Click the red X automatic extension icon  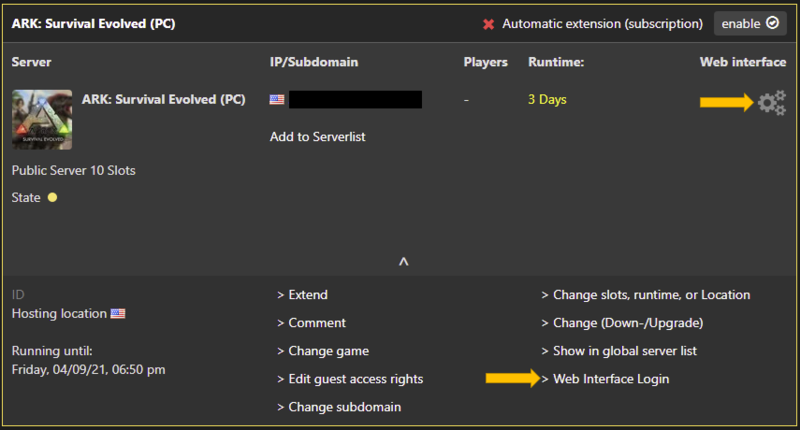click(x=488, y=24)
